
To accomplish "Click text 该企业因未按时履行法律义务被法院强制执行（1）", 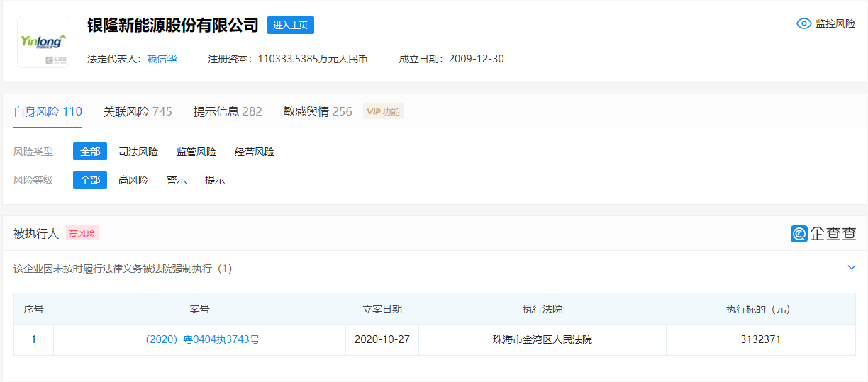I will tap(123, 269).
